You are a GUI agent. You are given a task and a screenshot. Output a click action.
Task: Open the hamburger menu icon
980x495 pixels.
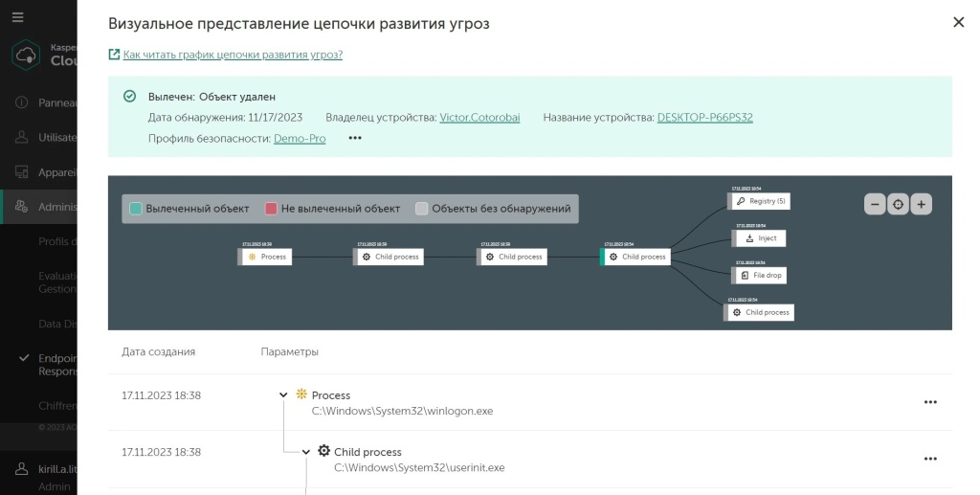coord(17,17)
